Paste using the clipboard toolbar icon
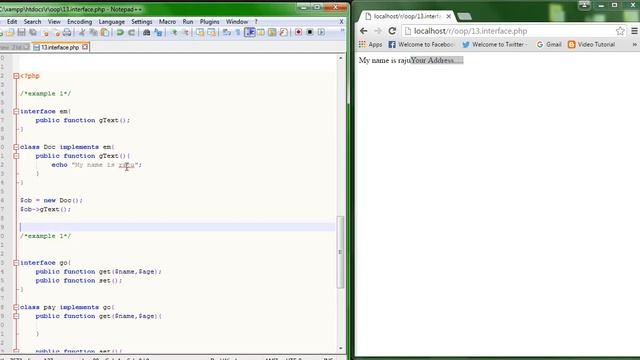This screenshot has height=360, width=640. point(105,32)
